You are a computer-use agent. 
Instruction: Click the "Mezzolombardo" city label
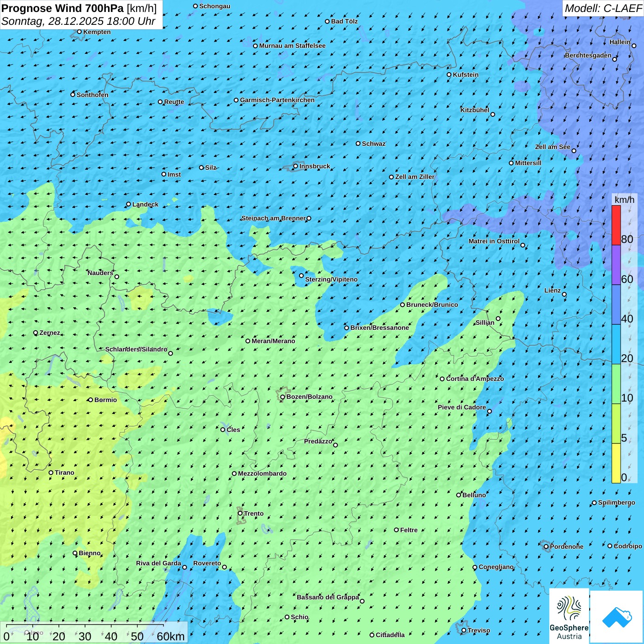tap(262, 473)
